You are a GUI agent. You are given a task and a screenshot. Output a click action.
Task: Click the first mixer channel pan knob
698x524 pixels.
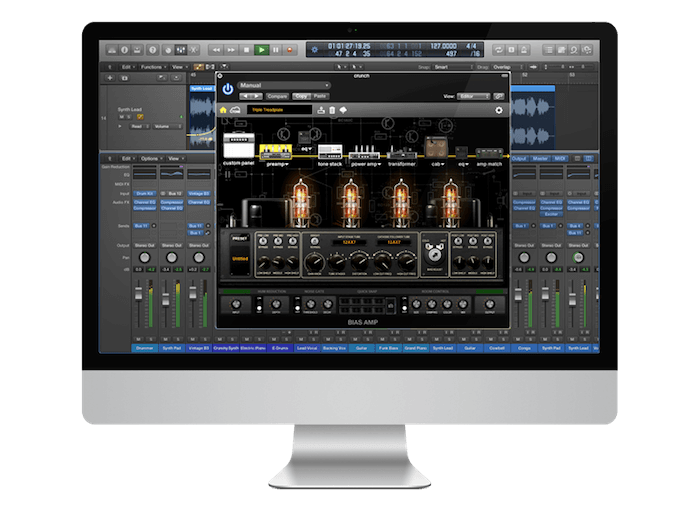145,257
